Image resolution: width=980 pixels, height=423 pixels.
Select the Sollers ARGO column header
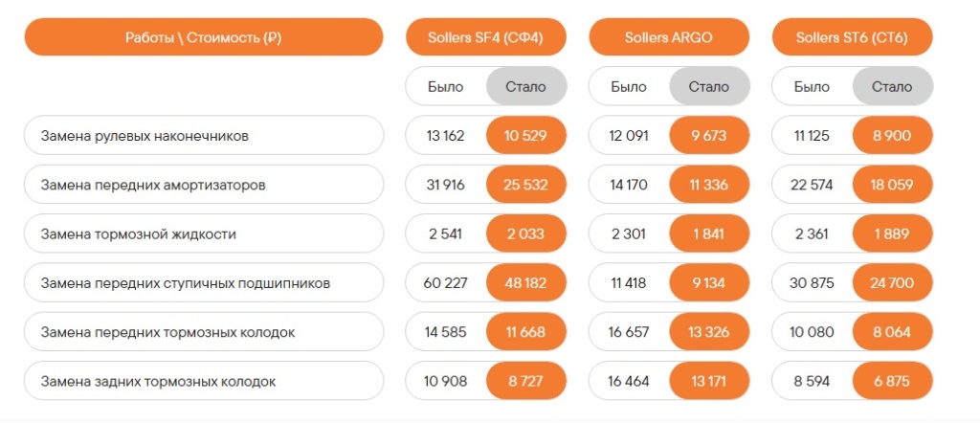click(x=669, y=38)
